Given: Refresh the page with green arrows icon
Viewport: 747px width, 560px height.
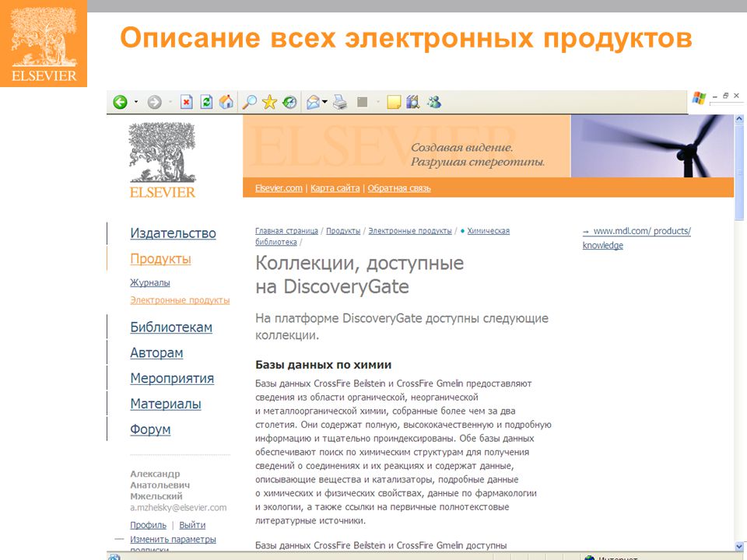Looking at the screenshot, I should click(206, 102).
